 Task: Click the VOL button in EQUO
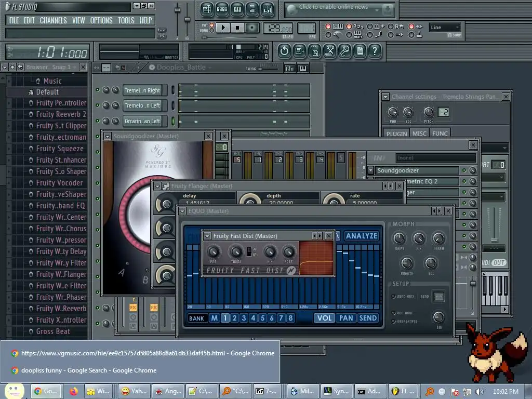324,318
